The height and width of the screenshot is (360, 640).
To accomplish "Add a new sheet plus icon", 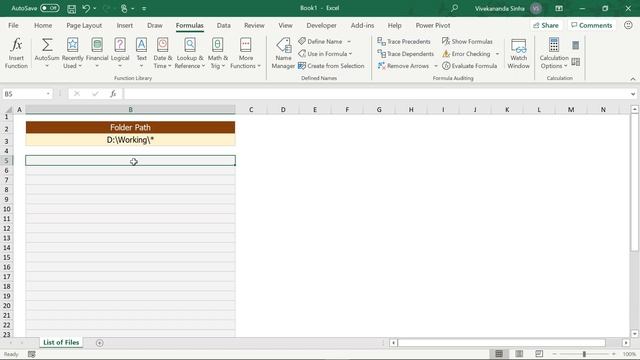I will [x=100, y=343].
